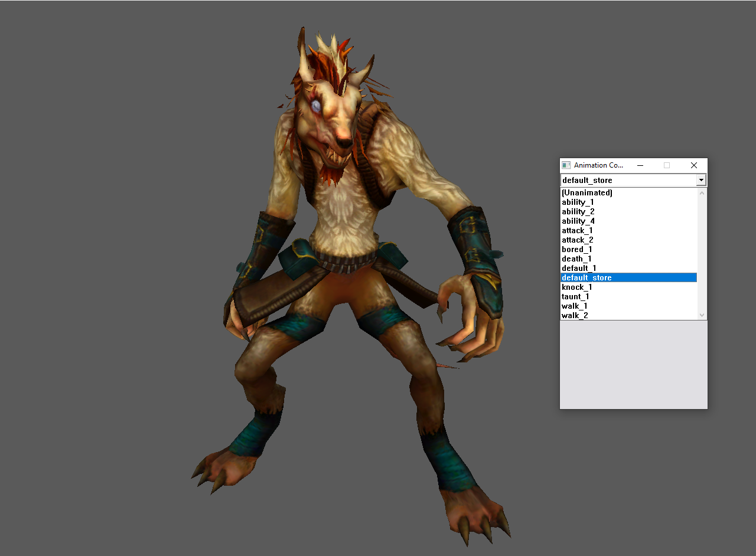
Task: Pick the taunt_1 animation
Action: [x=628, y=297]
